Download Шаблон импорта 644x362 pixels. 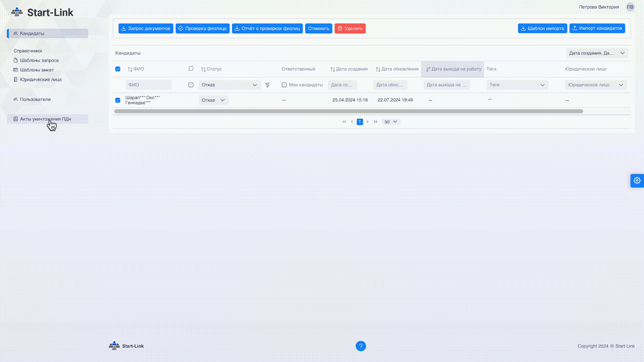543,29
